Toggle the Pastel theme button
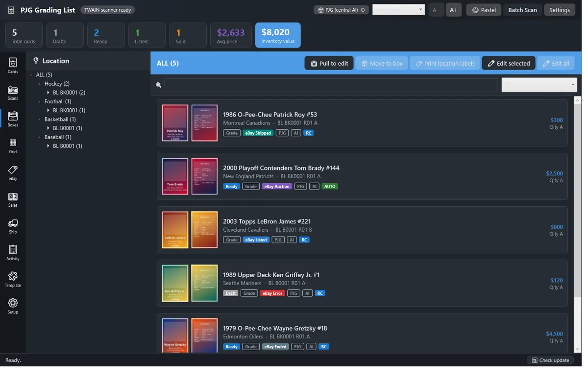The width and height of the screenshot is (588, 383). pyautogui.click(x=484, y=10)
